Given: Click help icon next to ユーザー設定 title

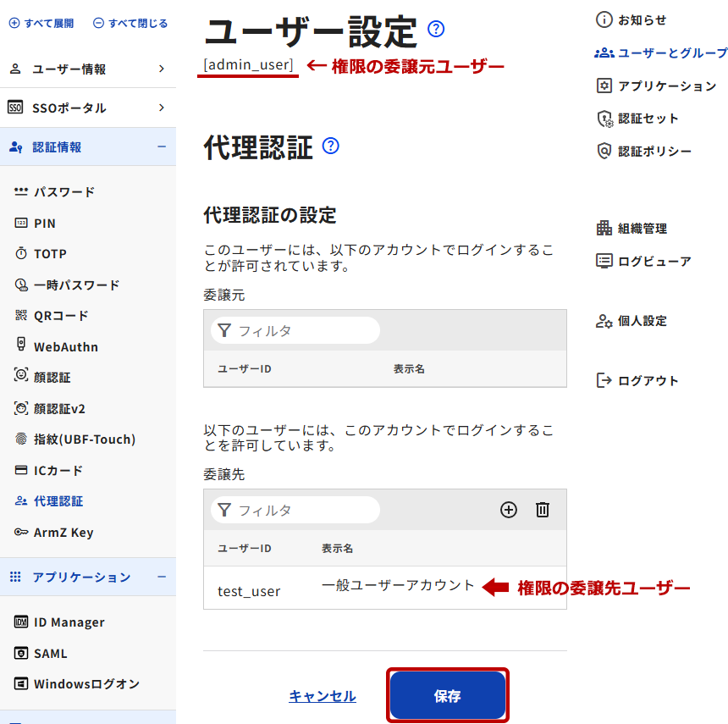Looking at the screenshot, I should click(x=436, y=30).
